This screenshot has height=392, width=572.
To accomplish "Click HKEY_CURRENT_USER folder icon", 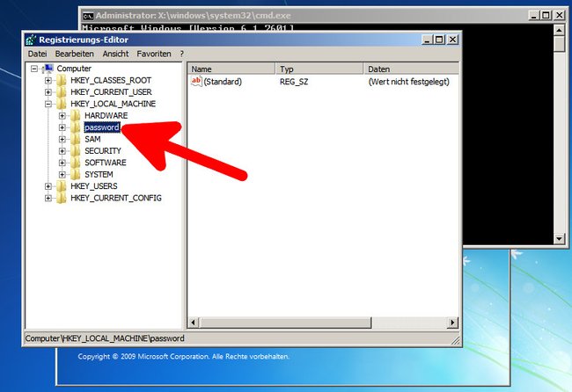I will [x=62, y=92].
